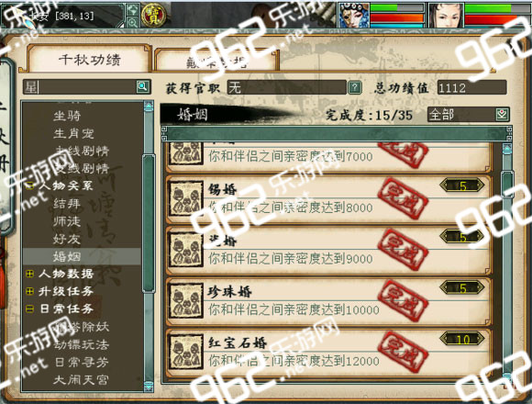Click the search magnifier icon beside search box
This screenshot has height=404, width=532.
coord(143,87)
